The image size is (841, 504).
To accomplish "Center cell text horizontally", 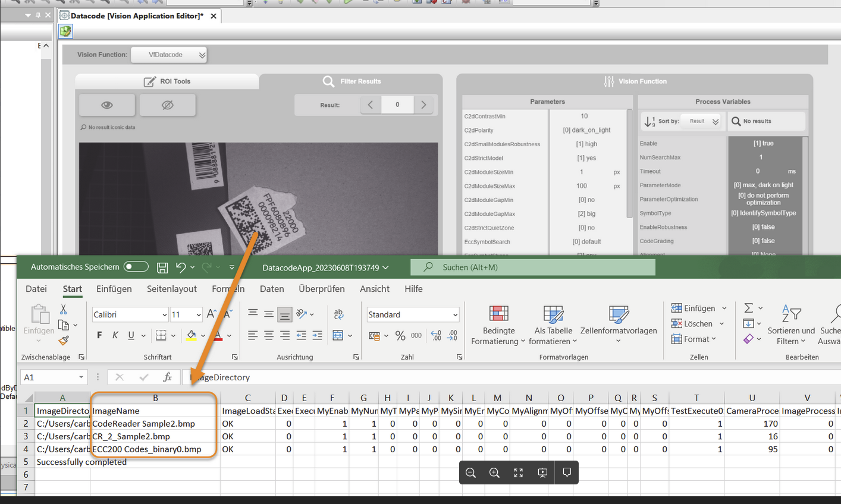I will click(x=269, y=336).
